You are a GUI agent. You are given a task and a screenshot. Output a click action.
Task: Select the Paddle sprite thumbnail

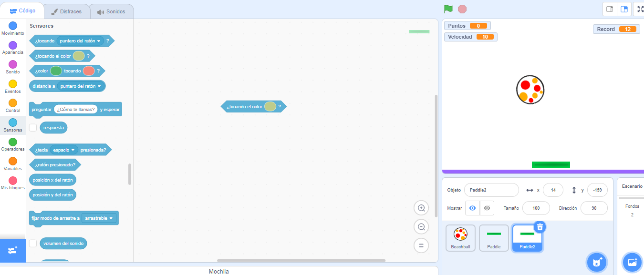coord(494,238)
